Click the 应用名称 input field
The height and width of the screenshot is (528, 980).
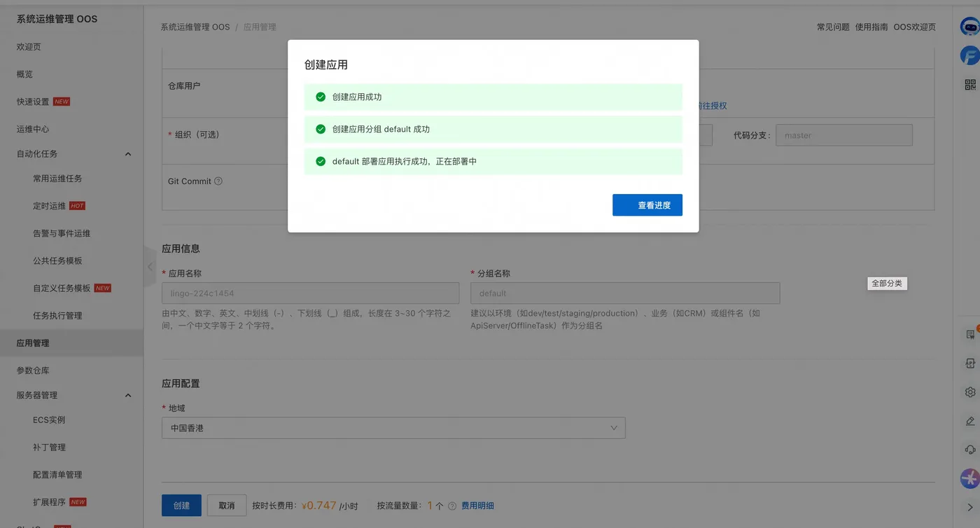(311, 293)
